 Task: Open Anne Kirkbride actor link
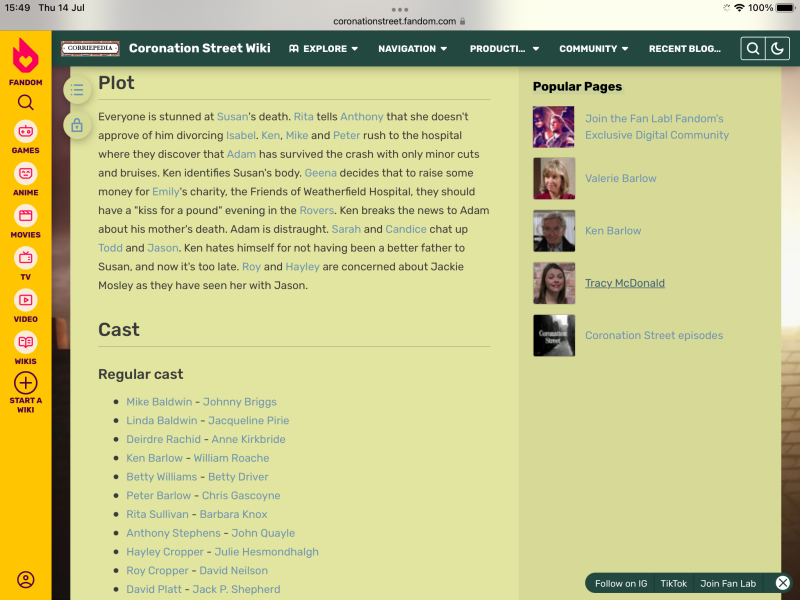tap(248, 439)
